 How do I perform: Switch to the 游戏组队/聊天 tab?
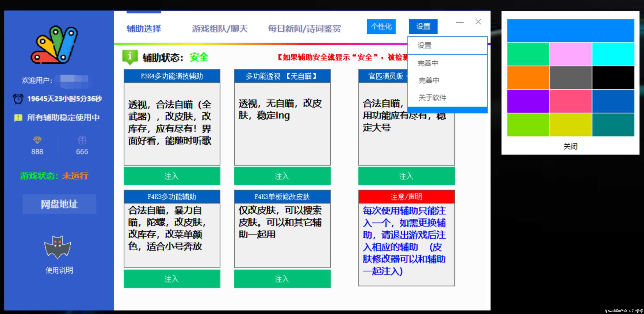tap(220, 29)
